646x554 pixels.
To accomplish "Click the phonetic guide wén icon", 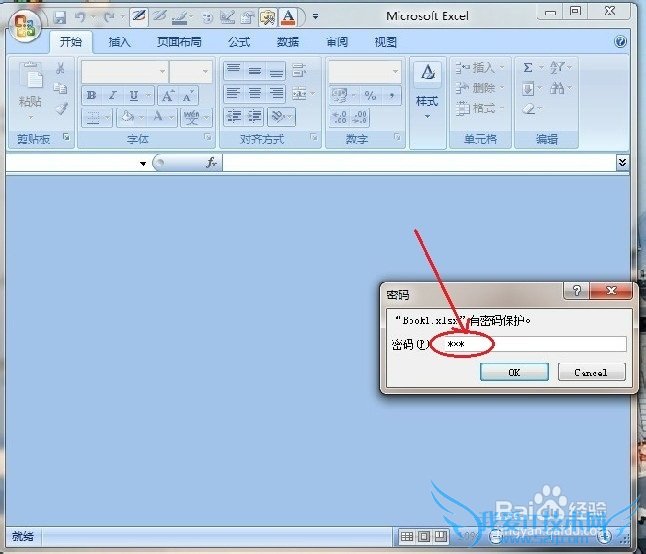I will 192,117.
